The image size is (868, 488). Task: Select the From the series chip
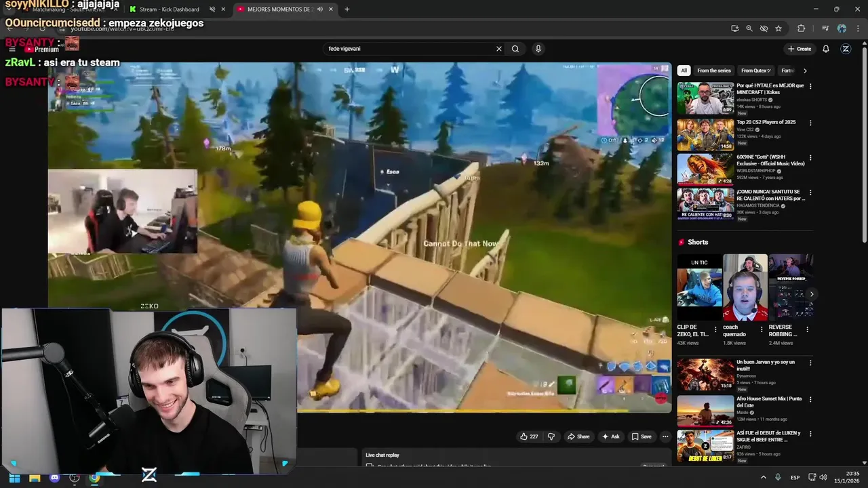point(714,70)
